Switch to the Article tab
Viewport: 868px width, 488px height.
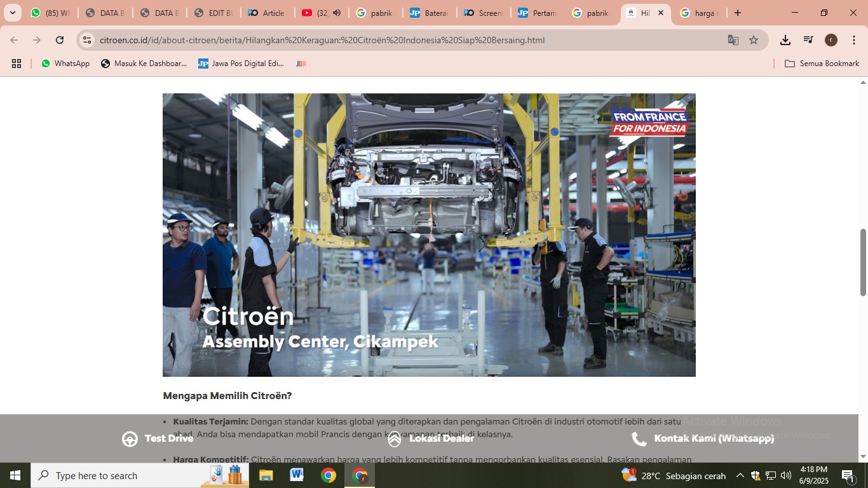[x=268, y=13]
